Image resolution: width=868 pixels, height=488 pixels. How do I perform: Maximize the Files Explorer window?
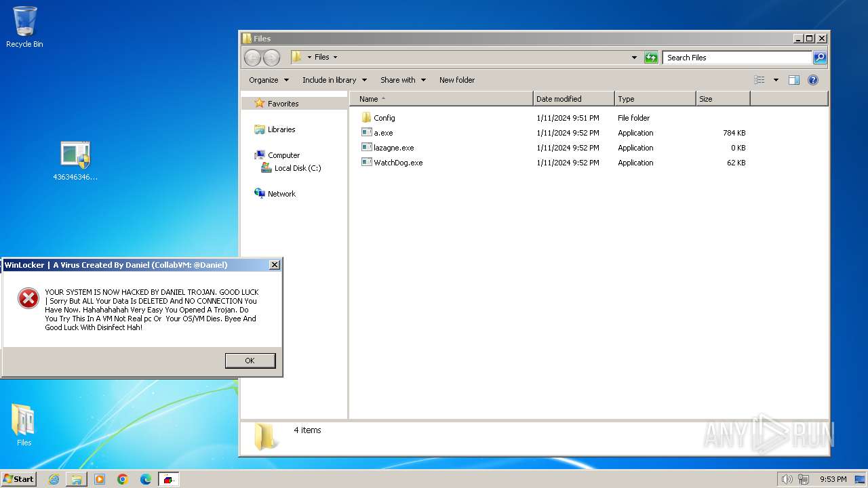[x=809, y=39]
